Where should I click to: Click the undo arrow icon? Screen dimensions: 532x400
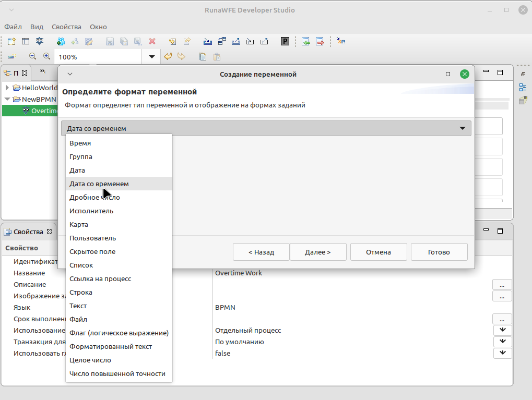(x=168, y=56)
